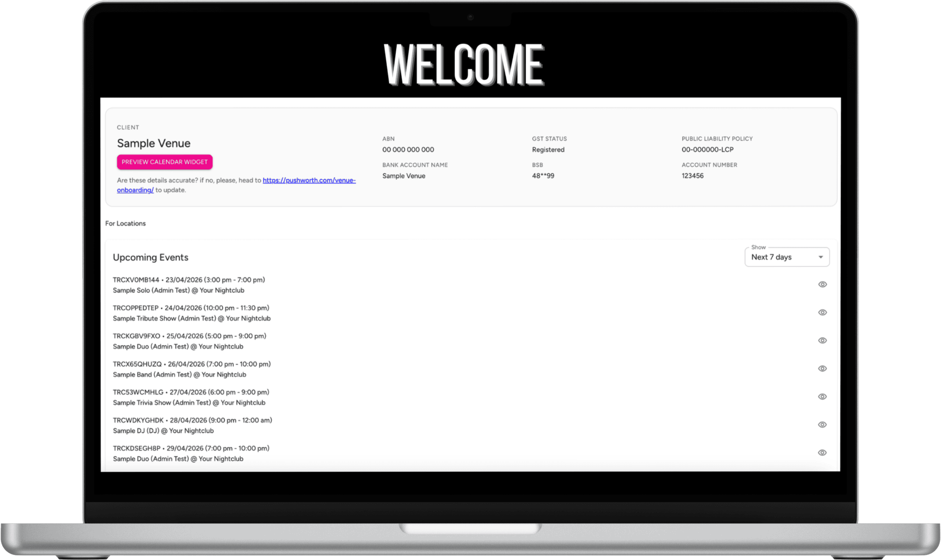941x560 pixels.
Task: Click the eye icon for event TRCXV0MB144
Action: 822,284
